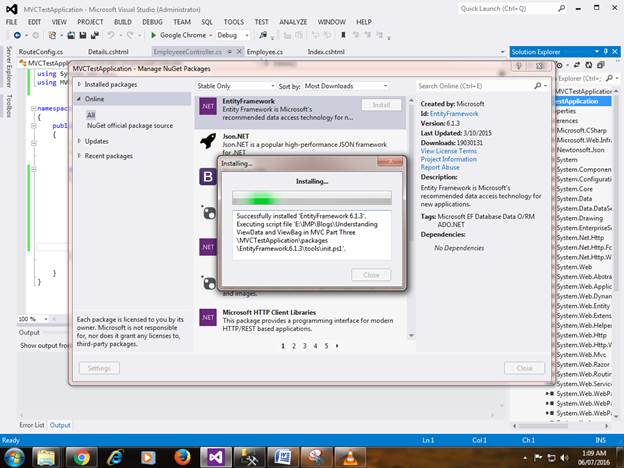
Task: Open the 100 % zoom dropdown
Action: [46, 319]
